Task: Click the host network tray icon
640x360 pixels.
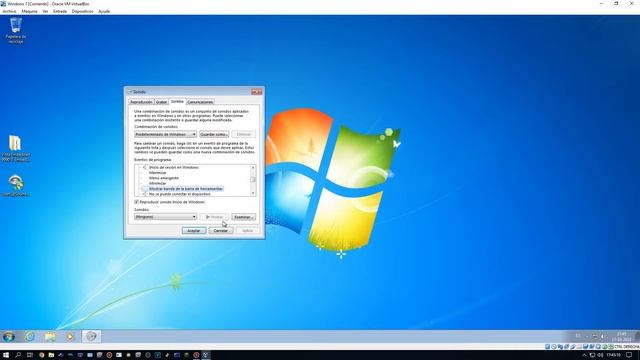Action: [592, 355]
